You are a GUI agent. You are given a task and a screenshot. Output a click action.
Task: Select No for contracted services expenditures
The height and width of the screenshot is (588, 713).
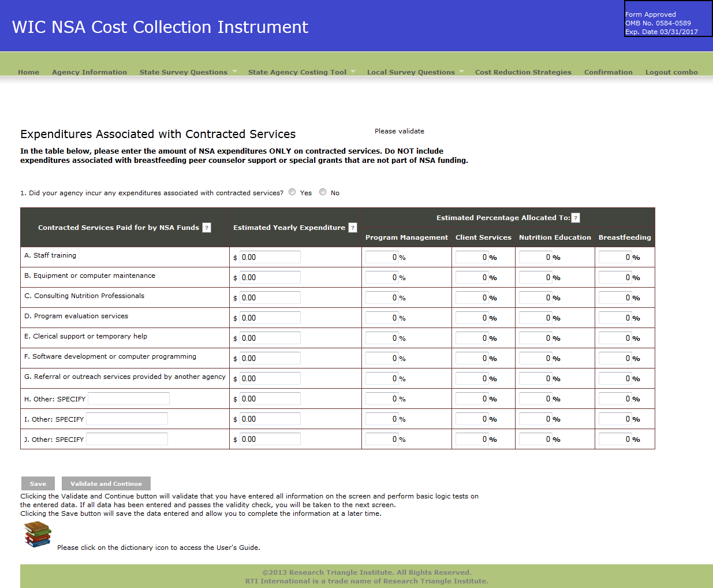point(323,192)
